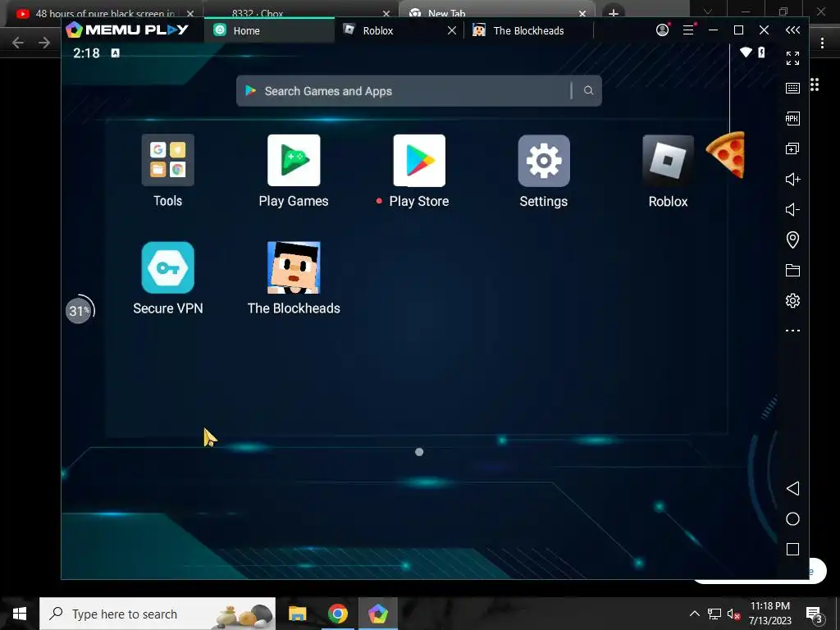Viewport: 840px width, 630px height.
Task: Click the pizza slice floating icon
Action: pos(726,154)
